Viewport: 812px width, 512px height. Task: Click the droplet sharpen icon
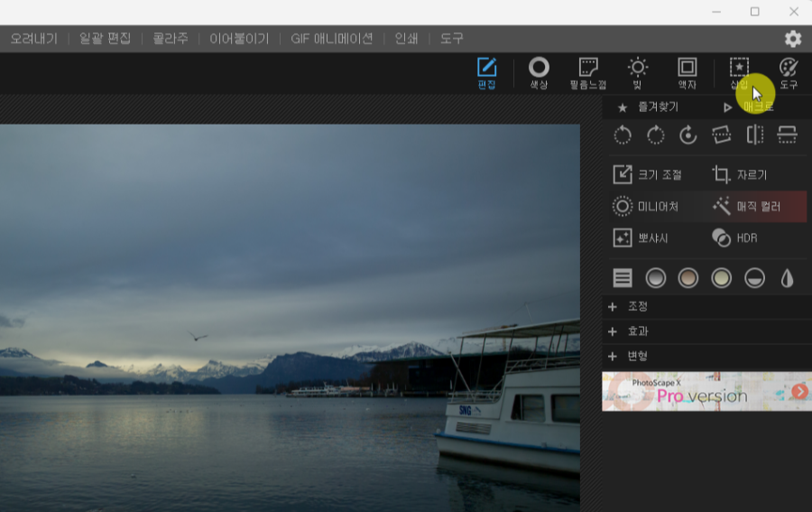787,278
